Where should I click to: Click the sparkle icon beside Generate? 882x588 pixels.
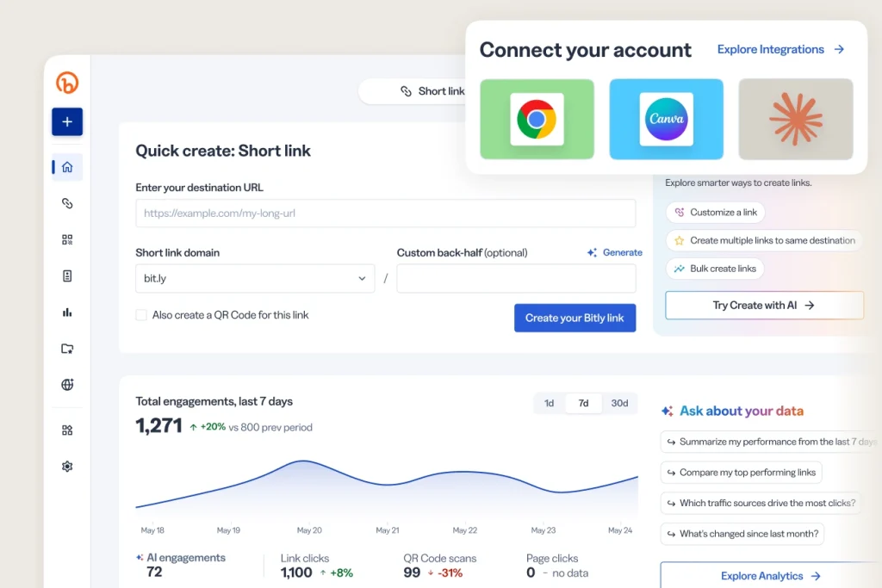pos(592,252)
